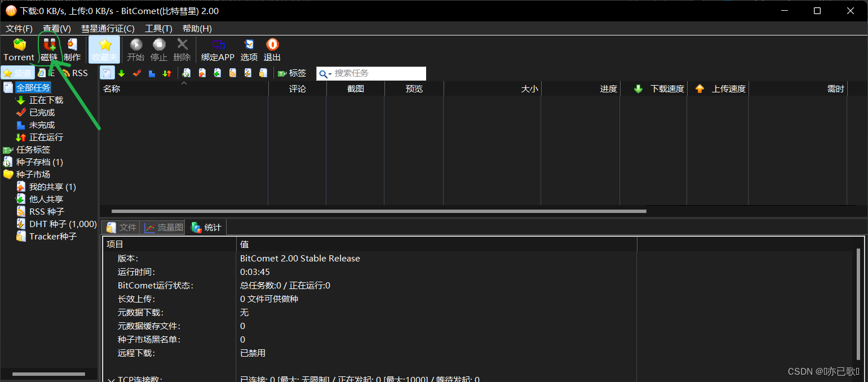Open the 文件(F) menu
Viewport: 868px width, 382px height.
19,28
